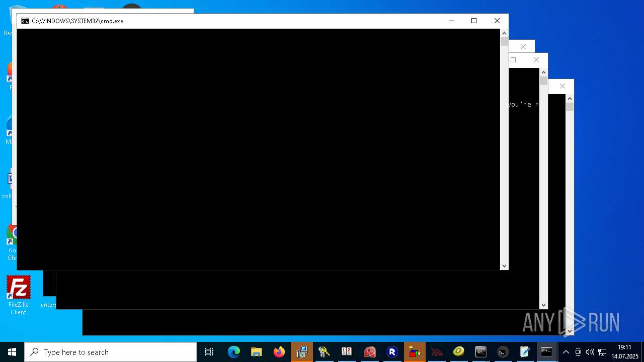Open the dark red animal icon on taskbar

(437, 352)
